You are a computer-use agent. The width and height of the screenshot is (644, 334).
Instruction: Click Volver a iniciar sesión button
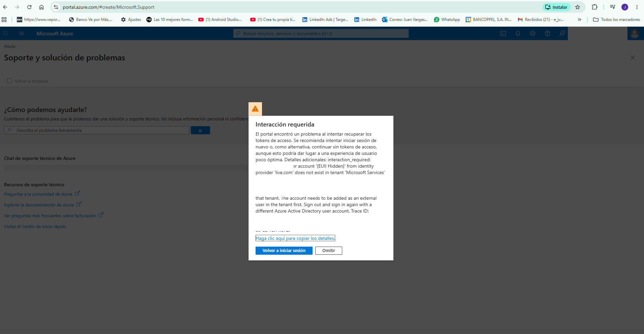284,251
